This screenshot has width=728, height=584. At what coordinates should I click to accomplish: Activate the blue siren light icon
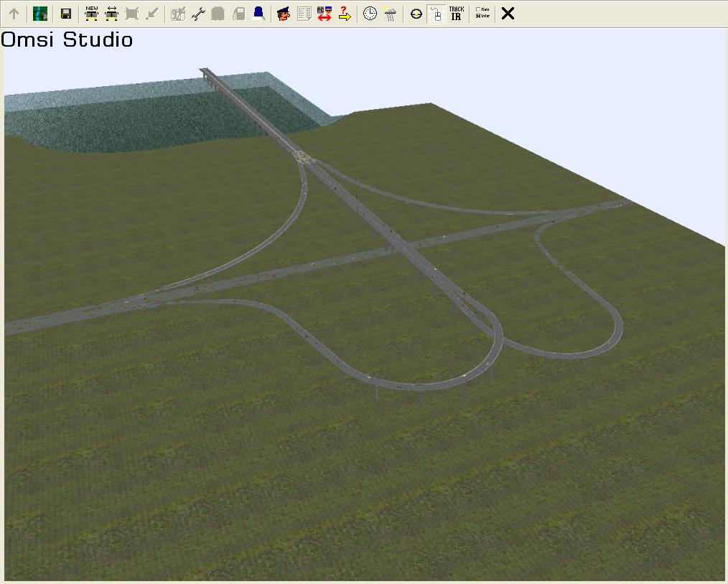(x=258, y=14)
